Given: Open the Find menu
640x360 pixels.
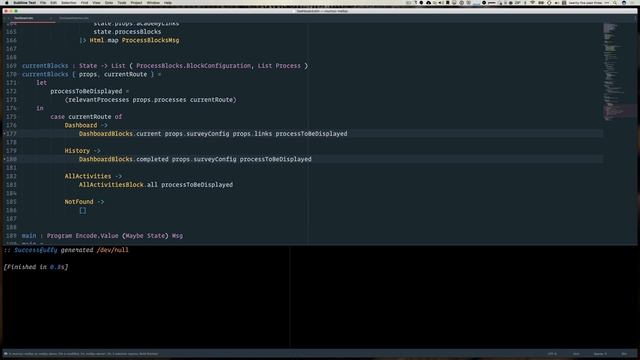Looking at the screenshot, I should click(x=84, y=2).
